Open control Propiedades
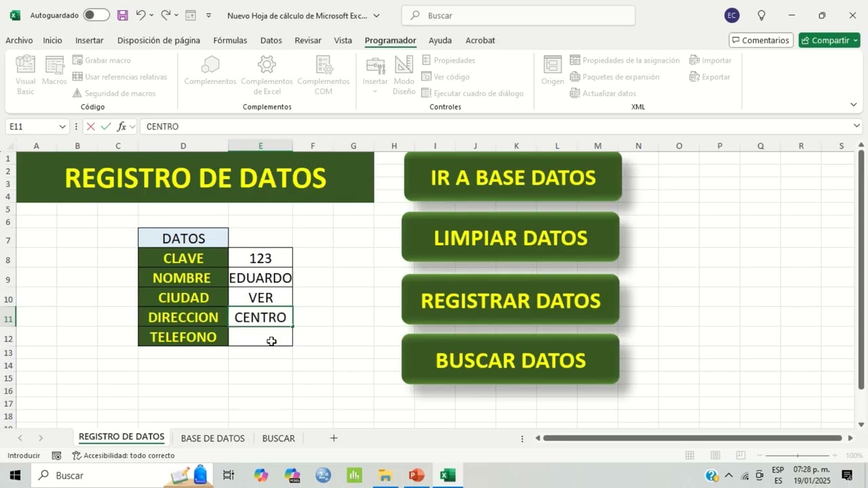This screenshot has height=488, width=868. tap(448, 60)
